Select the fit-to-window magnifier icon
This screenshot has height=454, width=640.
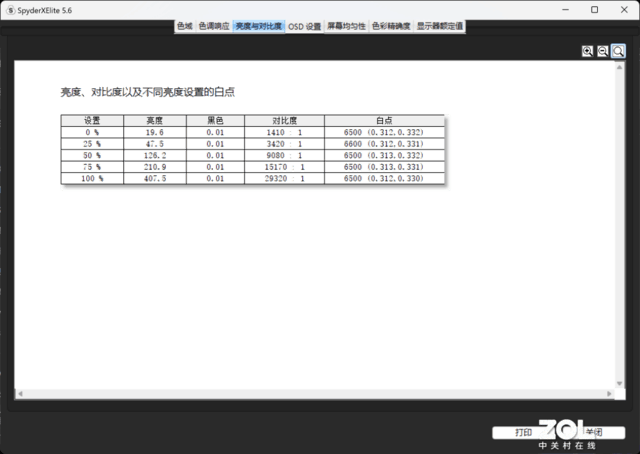click(x=618, y=51)
